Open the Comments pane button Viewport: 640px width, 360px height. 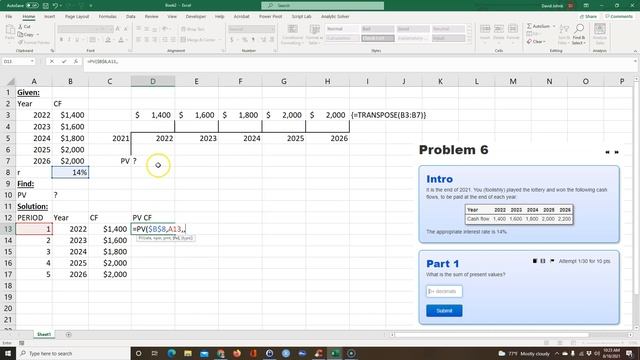(619, 17)
